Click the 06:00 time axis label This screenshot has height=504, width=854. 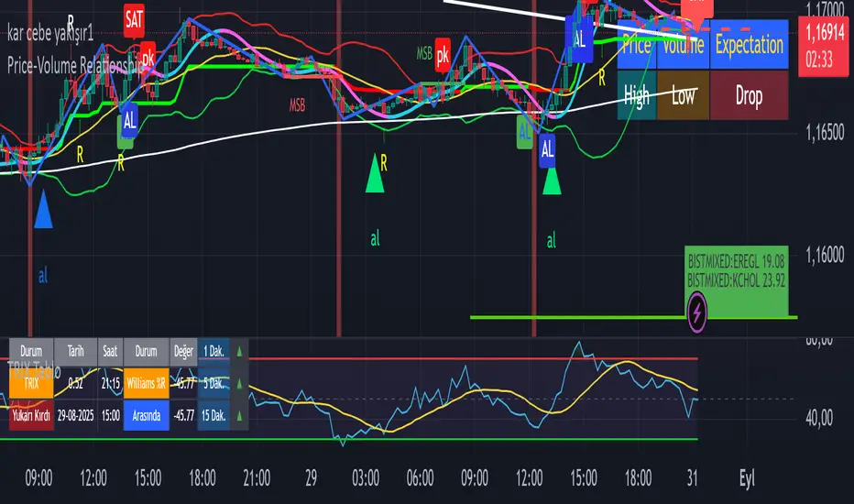420,478
